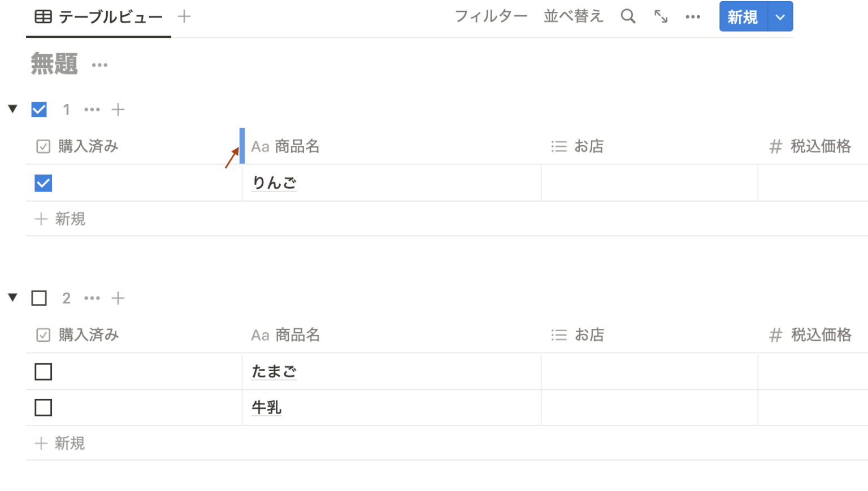Check 購入済み for 牛乳 row
Screen dimensions: 868x491
pos(43,407)
